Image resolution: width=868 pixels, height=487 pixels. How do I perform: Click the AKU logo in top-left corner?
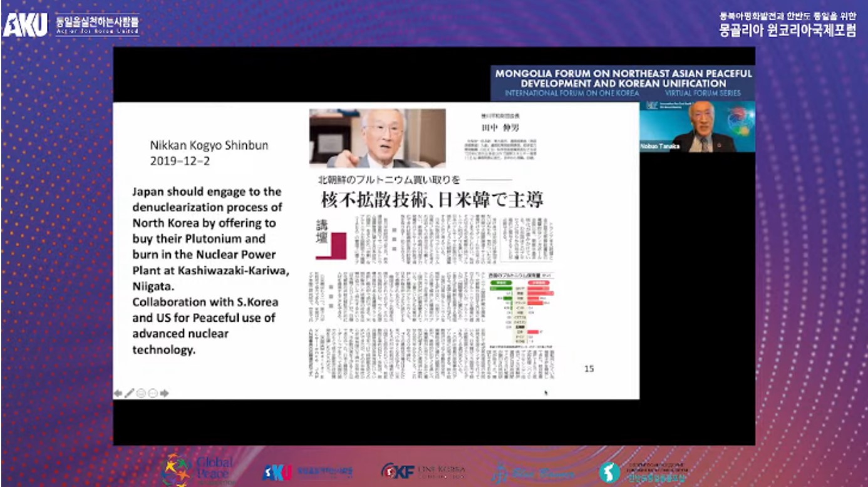point(25,25)
